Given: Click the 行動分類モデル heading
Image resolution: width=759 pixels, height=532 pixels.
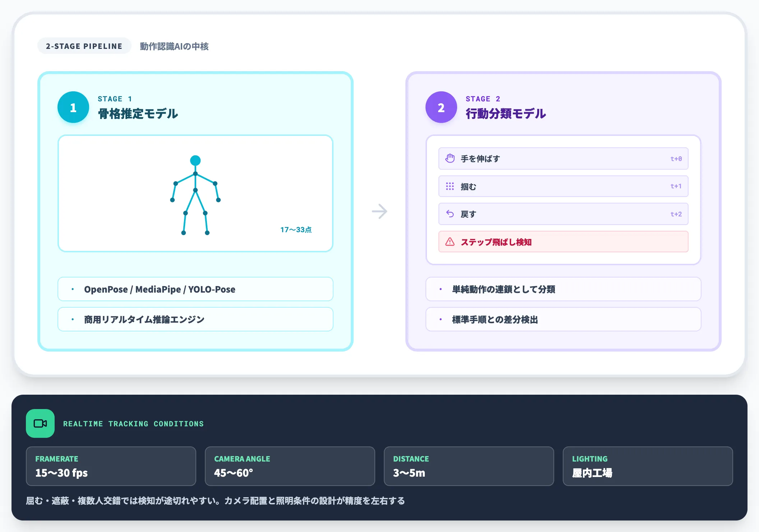Looking at the screenshot, I should click(x=506, y=114).
